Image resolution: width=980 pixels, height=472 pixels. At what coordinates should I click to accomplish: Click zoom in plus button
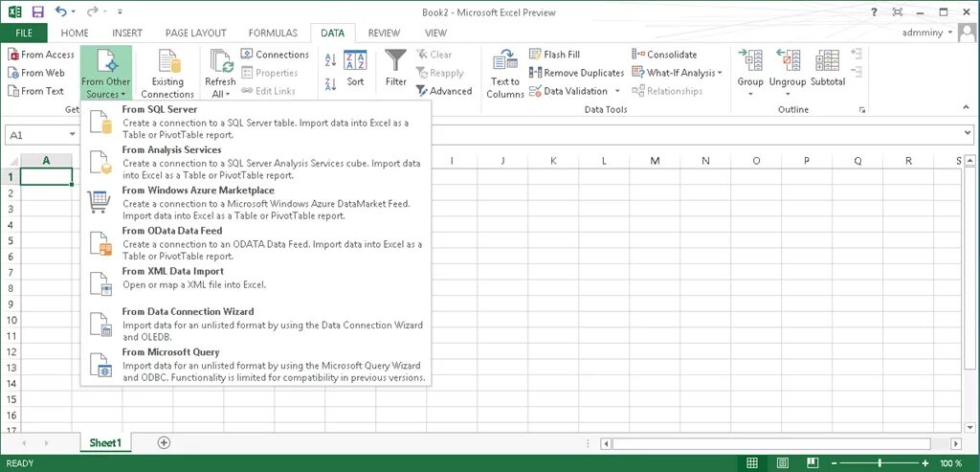(925, 463)
